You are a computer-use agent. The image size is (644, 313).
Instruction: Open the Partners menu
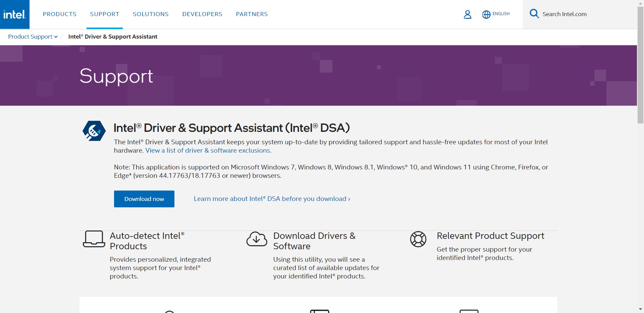(x=252, y=14)
